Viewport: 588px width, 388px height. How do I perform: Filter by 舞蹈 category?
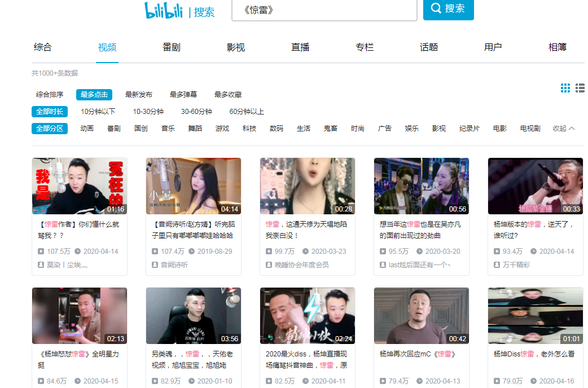tap(195, 128)
